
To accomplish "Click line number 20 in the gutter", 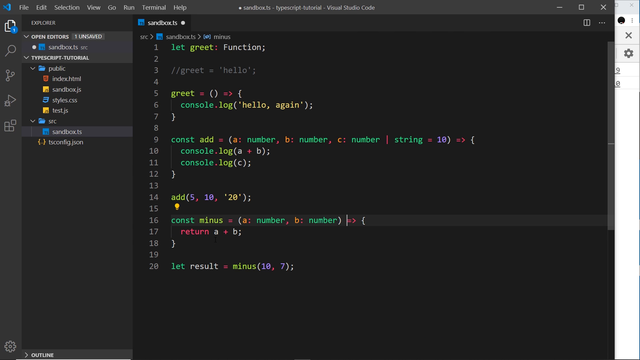I will tap(153, 266).
